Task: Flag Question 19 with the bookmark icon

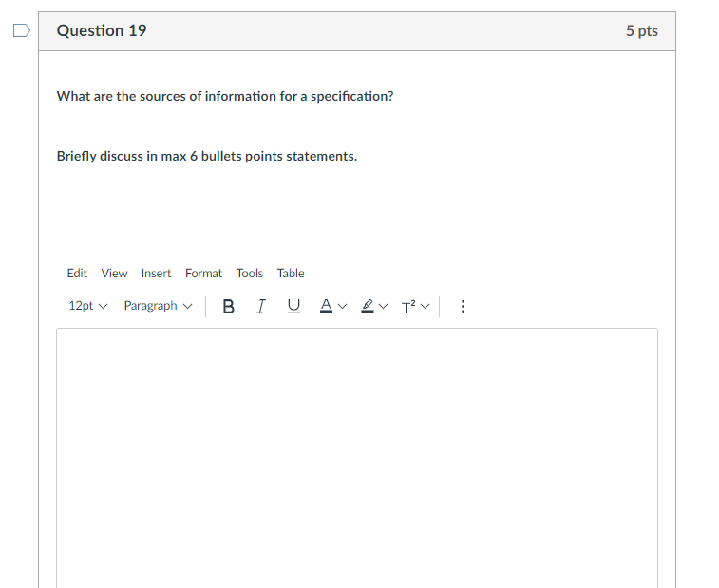Action: [22, 30]
